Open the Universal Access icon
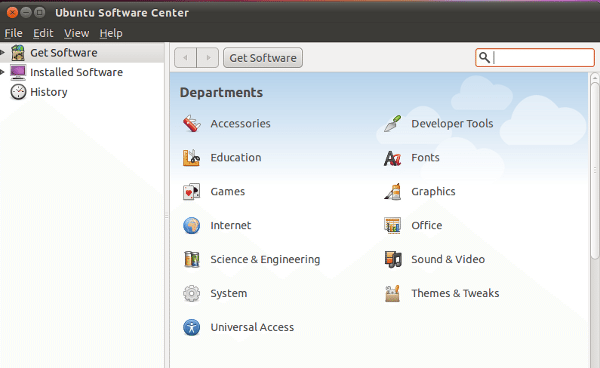The height and width of the screenshot is (368, 600). coord(191,327)
